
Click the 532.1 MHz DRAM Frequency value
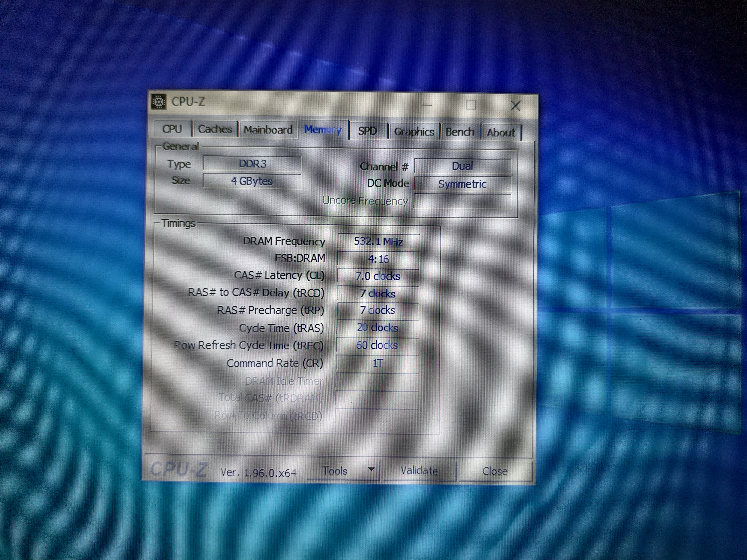coord(379,242)
